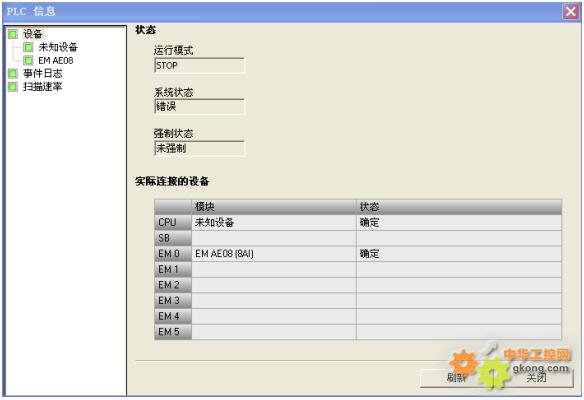
Task: Select the EM 0 row header
Action: (x=173, y=254)
